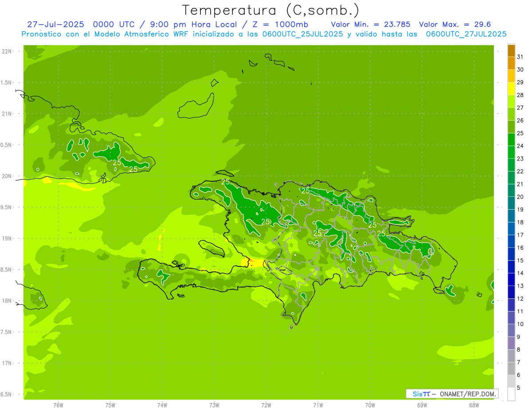Click the legend value 20
The height and width of the screenshot is (411, 532).
pyautogui.click(x=520, y=197)
